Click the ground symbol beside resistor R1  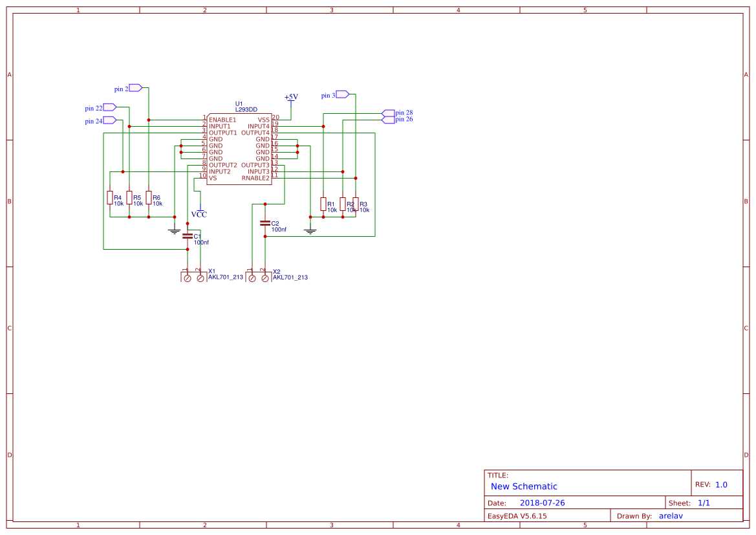tap(310, 232)
